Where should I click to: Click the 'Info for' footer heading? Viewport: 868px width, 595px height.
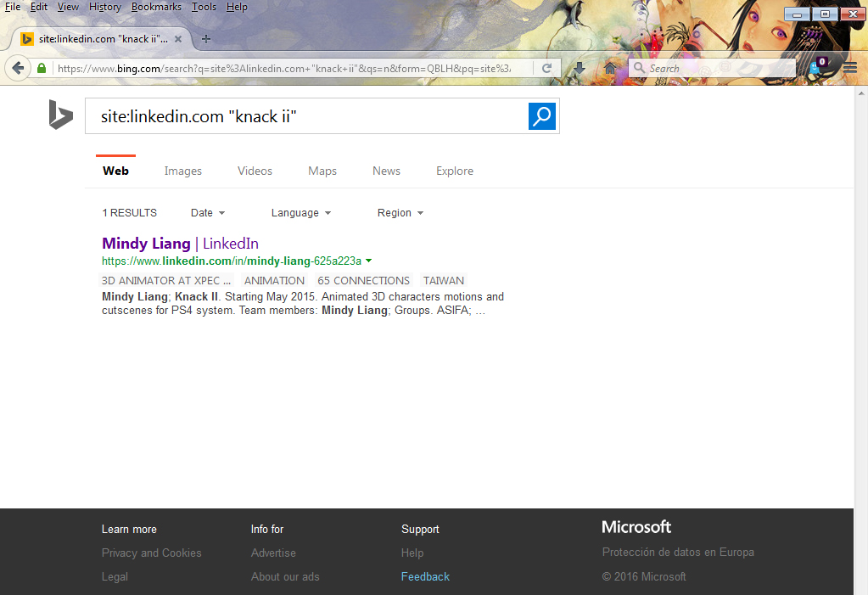click(266, 529)
